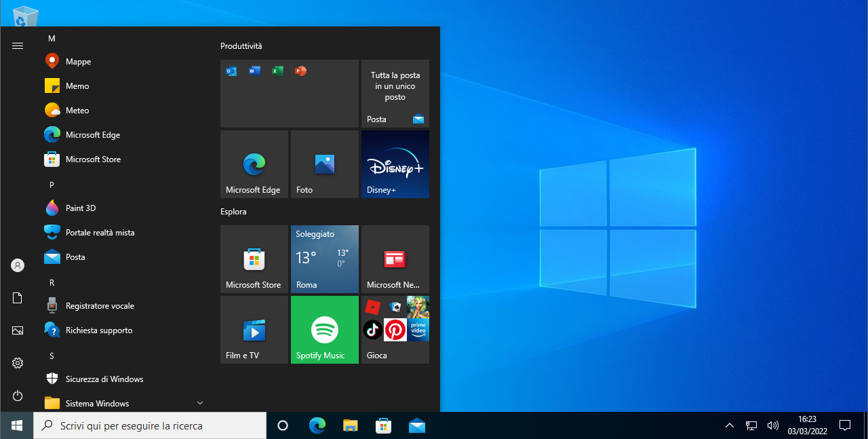Viewport: 868px width, 439px height.
Task: Open Mail from the taskbar
Action: coord(417,425)
